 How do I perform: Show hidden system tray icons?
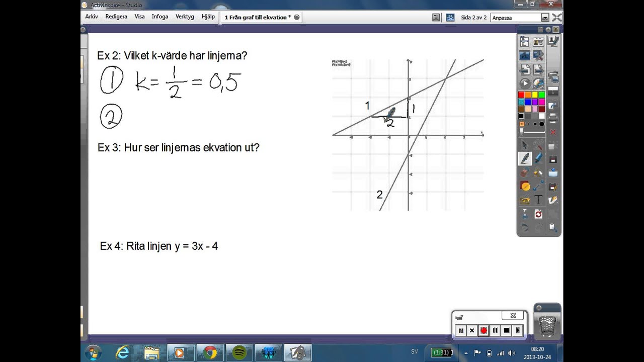coord(465,353)
